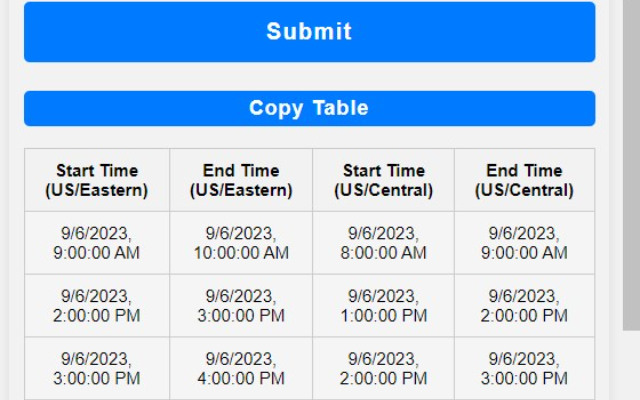Image resolution: width=640 pixels, height=400 pixels.
Task: Click the blue Submit button
Action: [309, 32]
